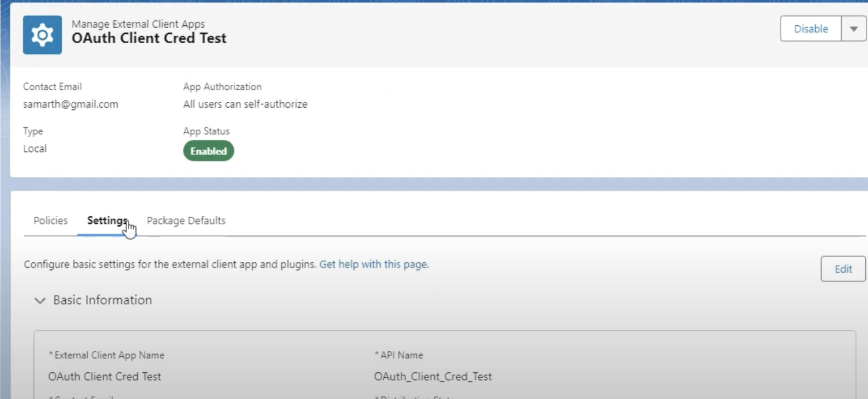Click the samarth@gmail.com contact email value
Screen dimensions: 868x399
pos(71,104)
